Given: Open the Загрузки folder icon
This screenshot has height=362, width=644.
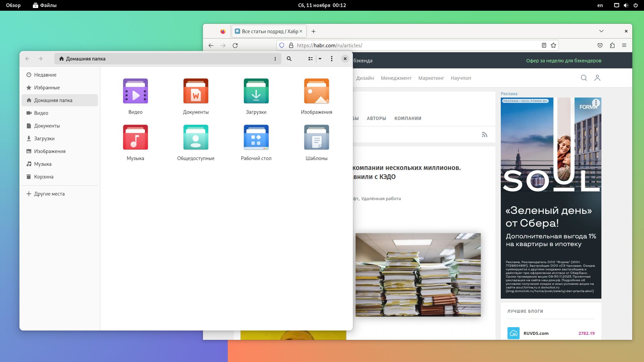Looking at the screenshot, I should point(256,91).
